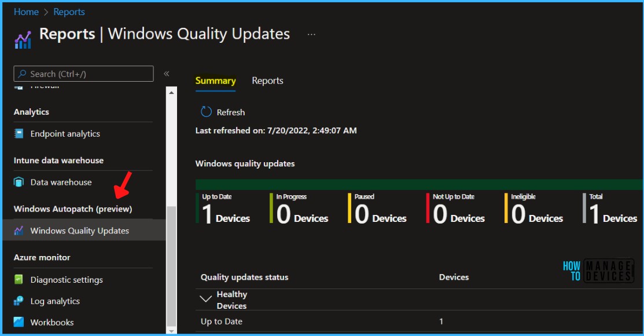The width and height of the screenshot is (644, 336).
Task: Click the Quality updates status column header
Action: (x=244, y=277)
